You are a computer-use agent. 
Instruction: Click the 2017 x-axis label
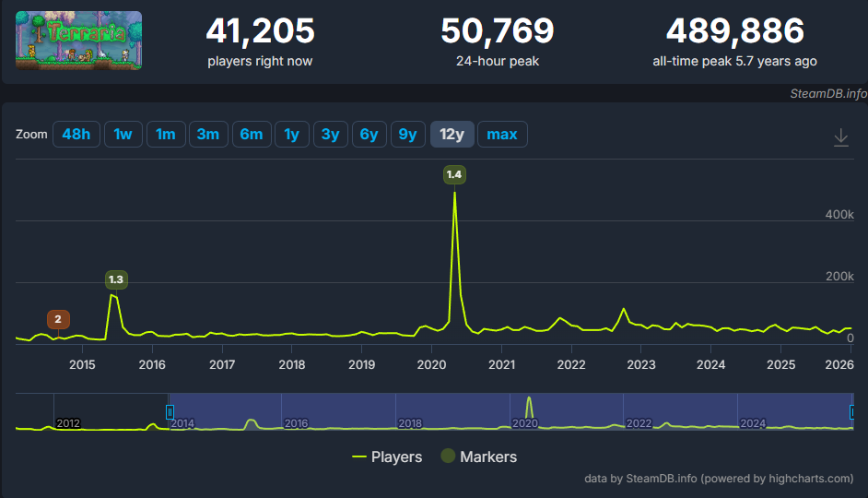(x=222, y=364)
